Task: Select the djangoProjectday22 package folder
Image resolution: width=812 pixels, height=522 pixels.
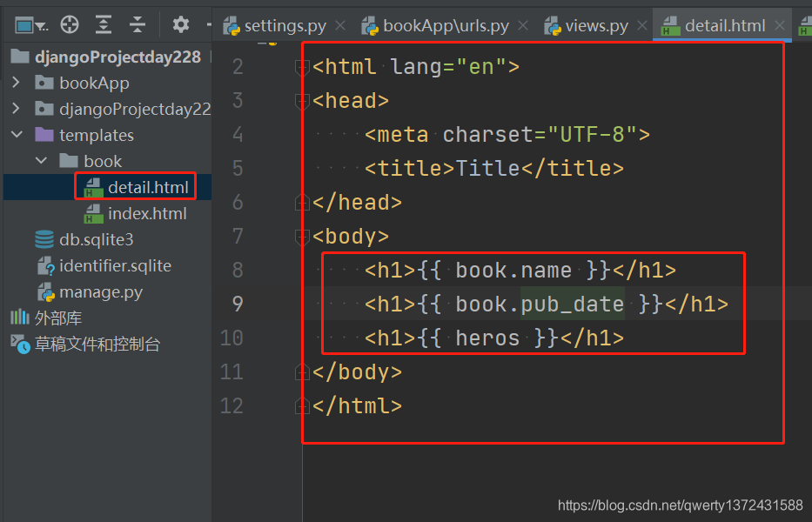Action: coord(123,110)
